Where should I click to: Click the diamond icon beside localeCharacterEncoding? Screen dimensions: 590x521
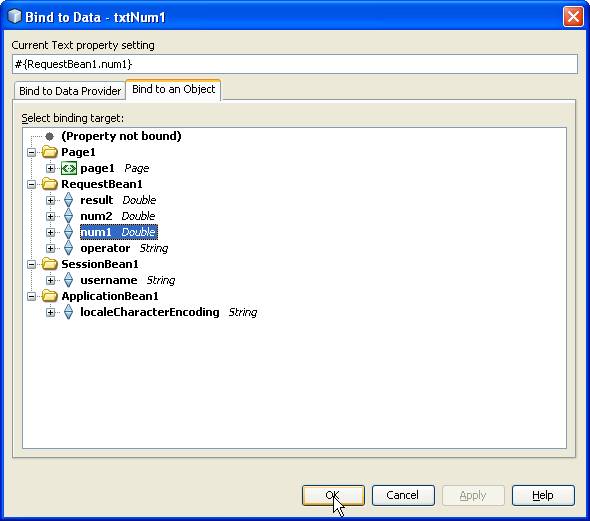pyautogui.click(x=68, y=312)
